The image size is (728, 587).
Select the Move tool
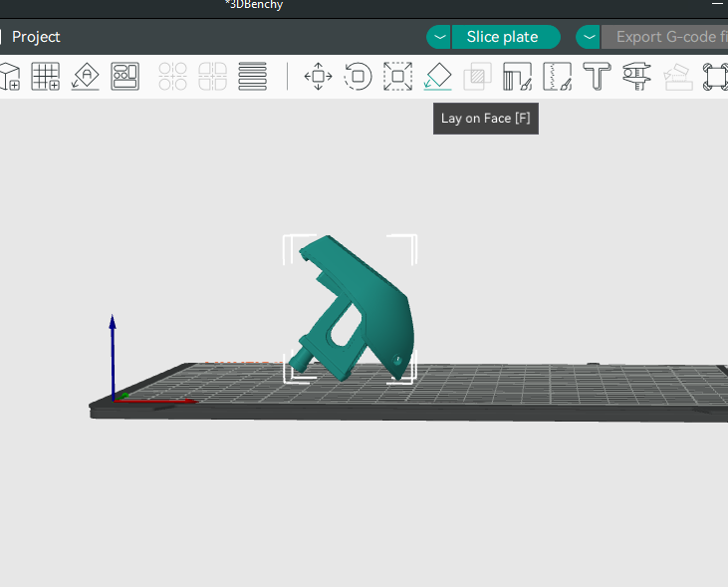point(318,76)
